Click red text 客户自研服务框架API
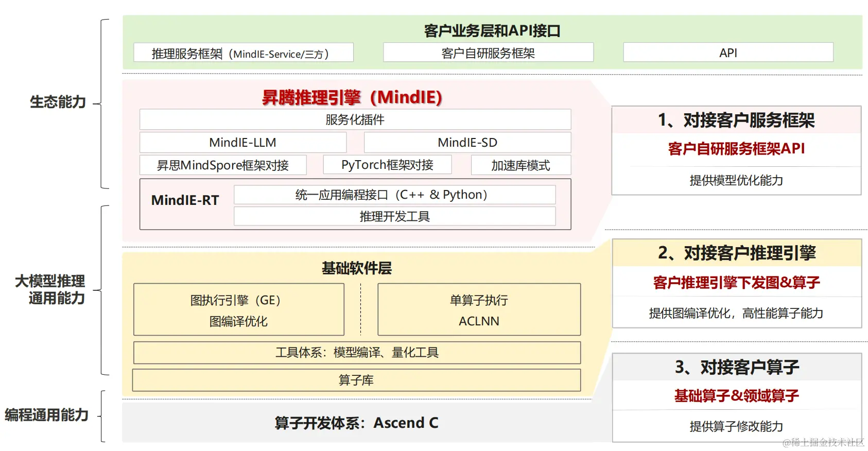Screen dimensions: 868x451 tap(736, 149)
